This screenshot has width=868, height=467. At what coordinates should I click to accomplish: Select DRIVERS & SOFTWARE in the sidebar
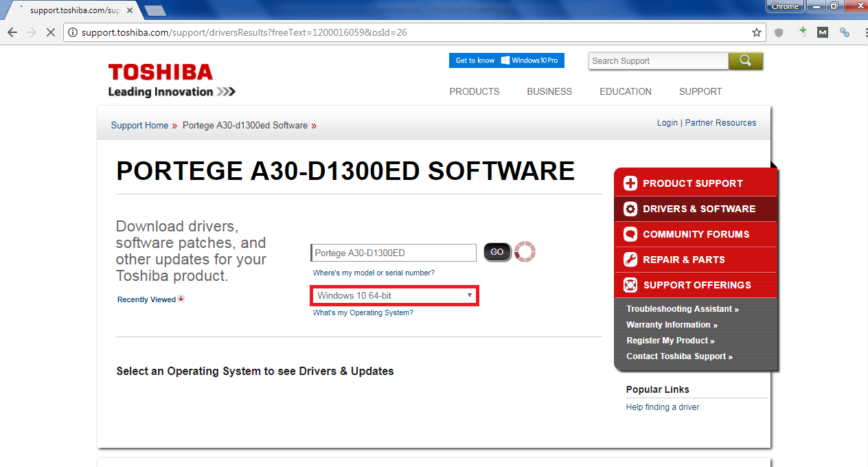tap(696, 209)
